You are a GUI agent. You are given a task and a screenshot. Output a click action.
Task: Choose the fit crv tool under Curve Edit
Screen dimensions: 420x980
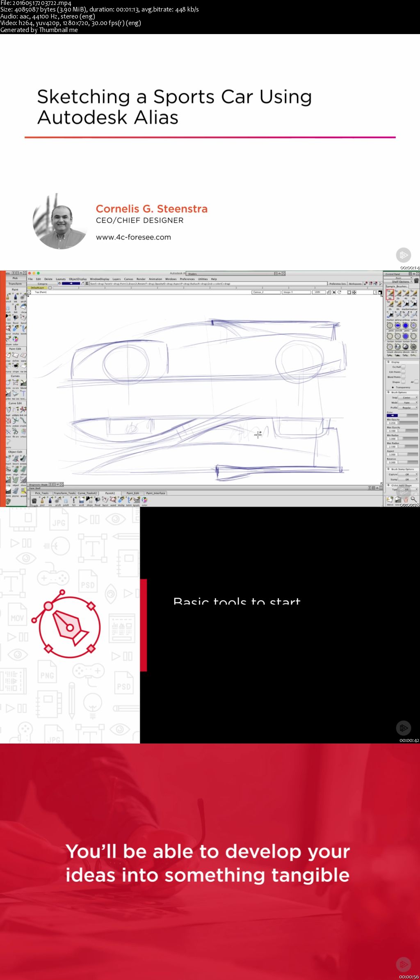[x=16, y=431]
